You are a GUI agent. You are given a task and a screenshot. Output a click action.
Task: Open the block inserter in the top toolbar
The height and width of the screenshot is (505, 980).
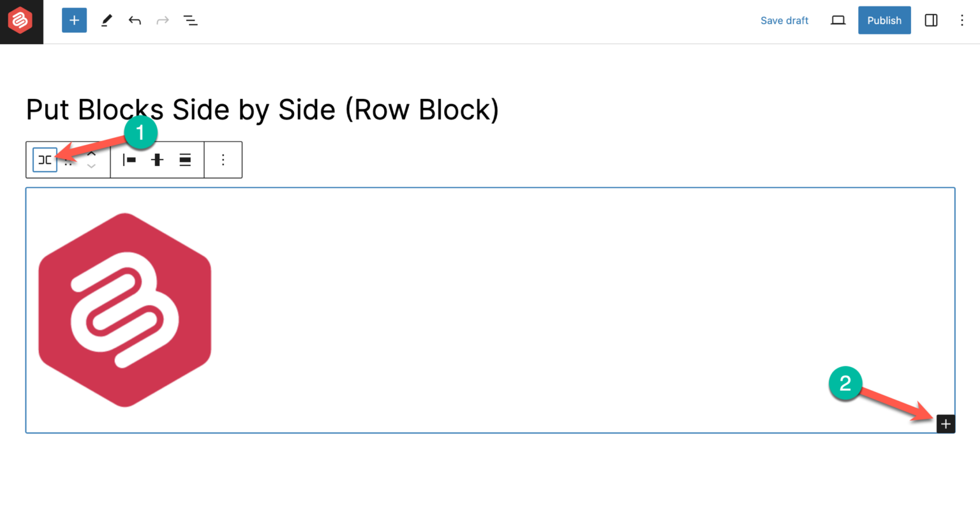click(x=74, y=20)
